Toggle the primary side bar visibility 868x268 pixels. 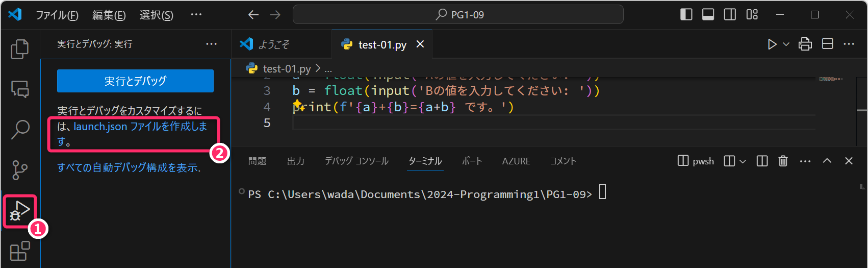click(x=686, y=15)
